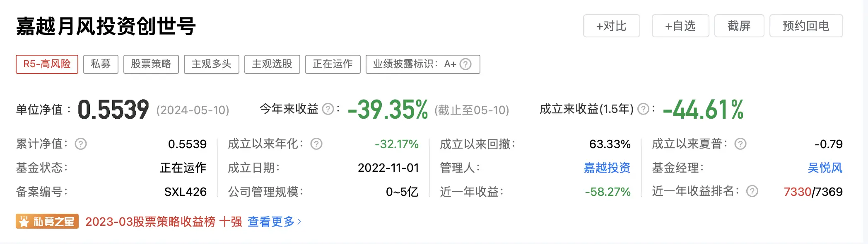The height and width of the screenshot is (244, 868).
Task: Click the help icon beside 今年来收益
Action: click(x=328, y=109)
